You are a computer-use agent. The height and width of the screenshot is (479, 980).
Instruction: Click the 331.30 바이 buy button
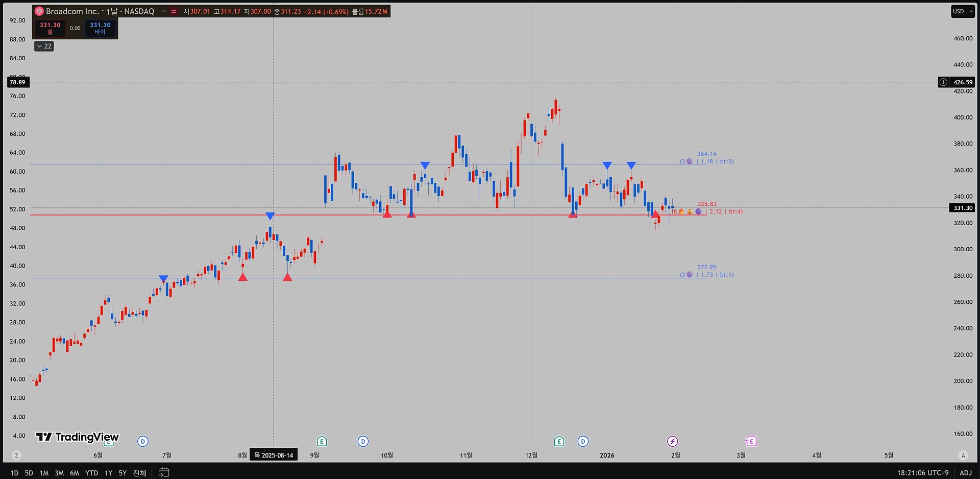pyautogui.click(x=100, y=28)
